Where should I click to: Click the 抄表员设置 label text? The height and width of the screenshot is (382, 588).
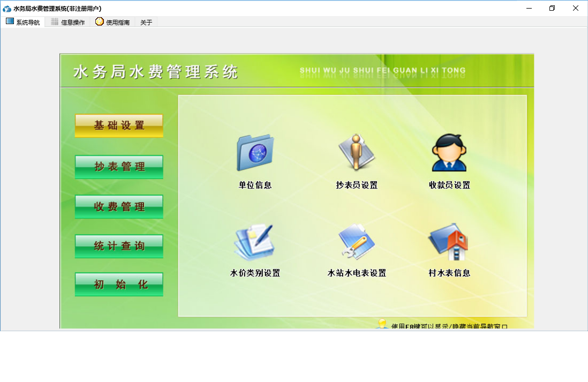click(357, 185)
